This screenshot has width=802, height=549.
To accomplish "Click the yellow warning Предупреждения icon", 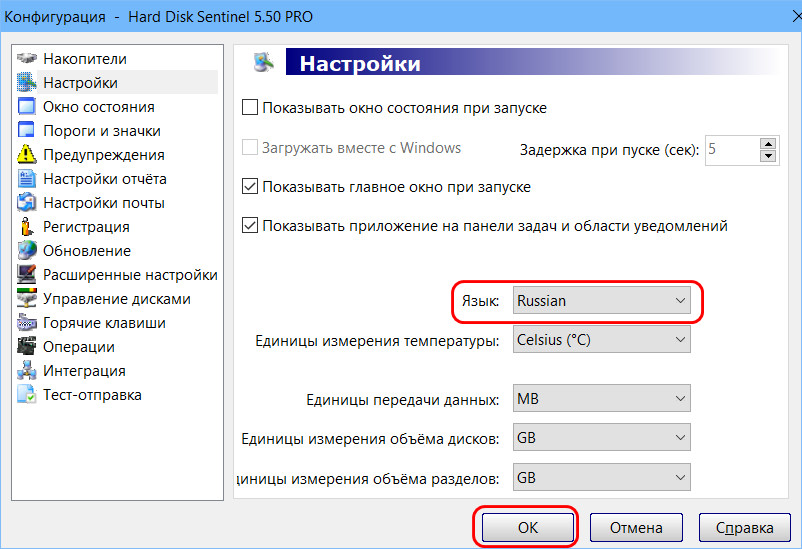I will pos(27,155).
